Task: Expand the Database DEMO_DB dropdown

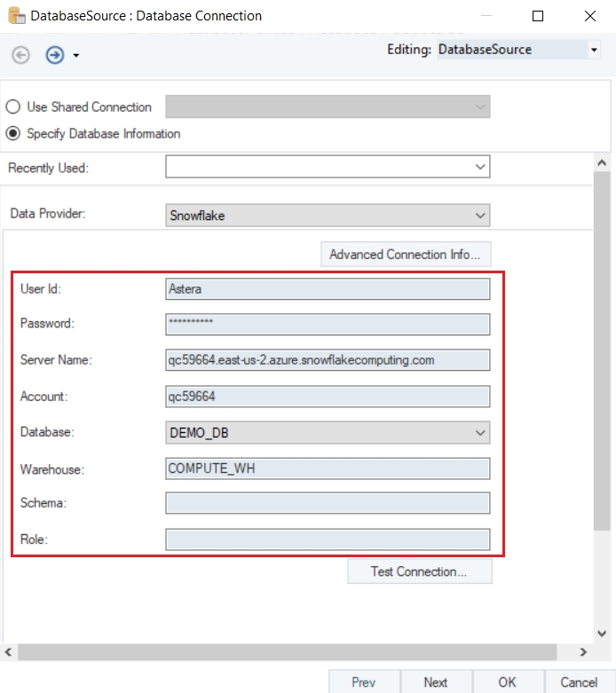Action: (x=328, y=432)
